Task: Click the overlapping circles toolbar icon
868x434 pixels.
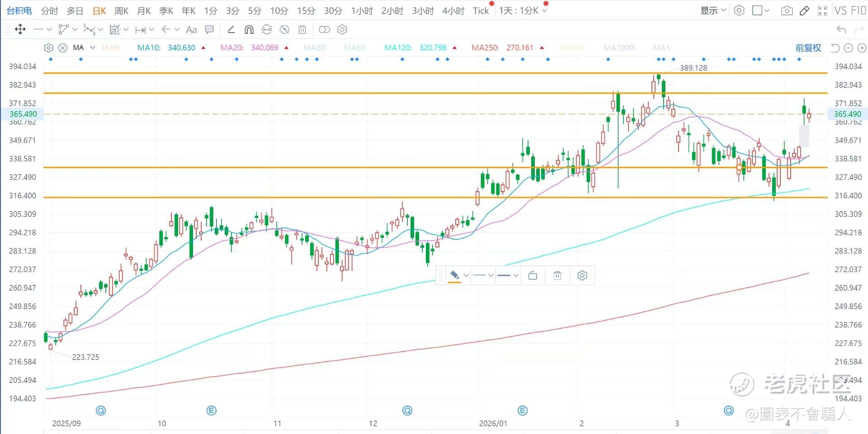Action: click(324, 30)
